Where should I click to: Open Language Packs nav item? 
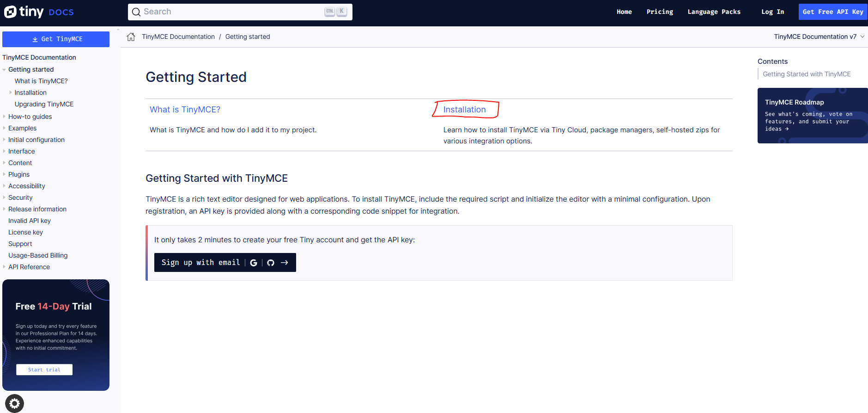click(714, 12)
